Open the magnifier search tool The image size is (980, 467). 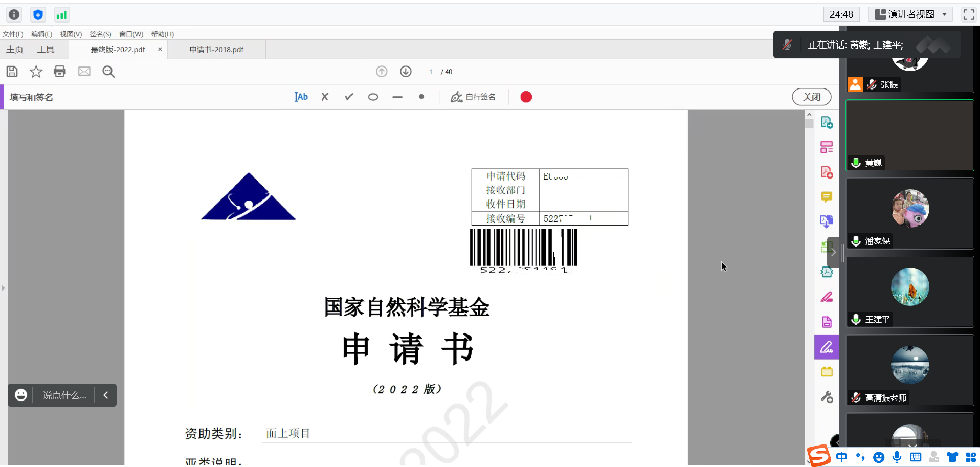[x=108, y=72]
